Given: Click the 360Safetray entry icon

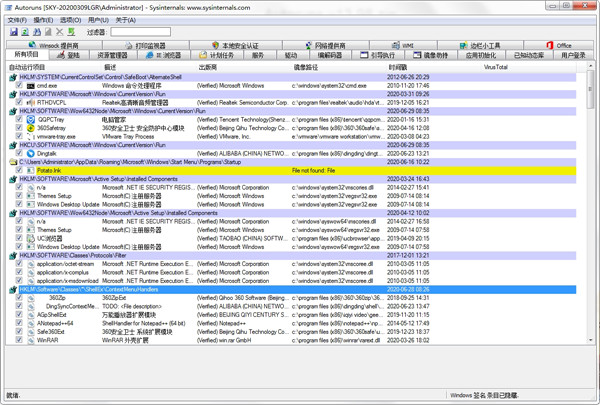Looking at the screenshot, I should click(x=31, y=128).
